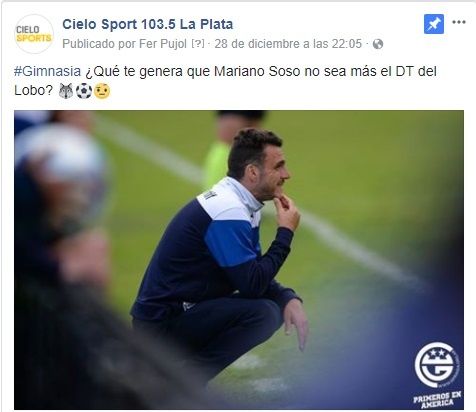Click the Gimnasia crest watermark on photo
The width and height of the screenshot is (476, 412).
point(437,365)
